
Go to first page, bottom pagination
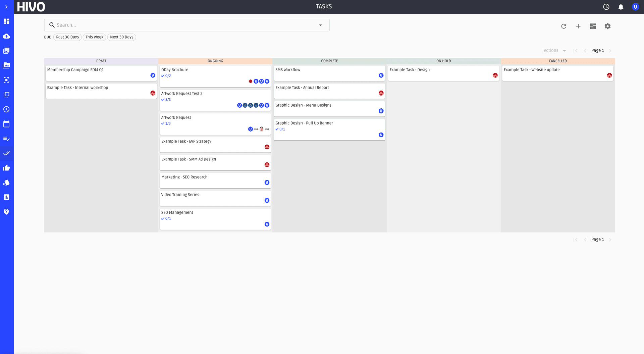[576, 240]
